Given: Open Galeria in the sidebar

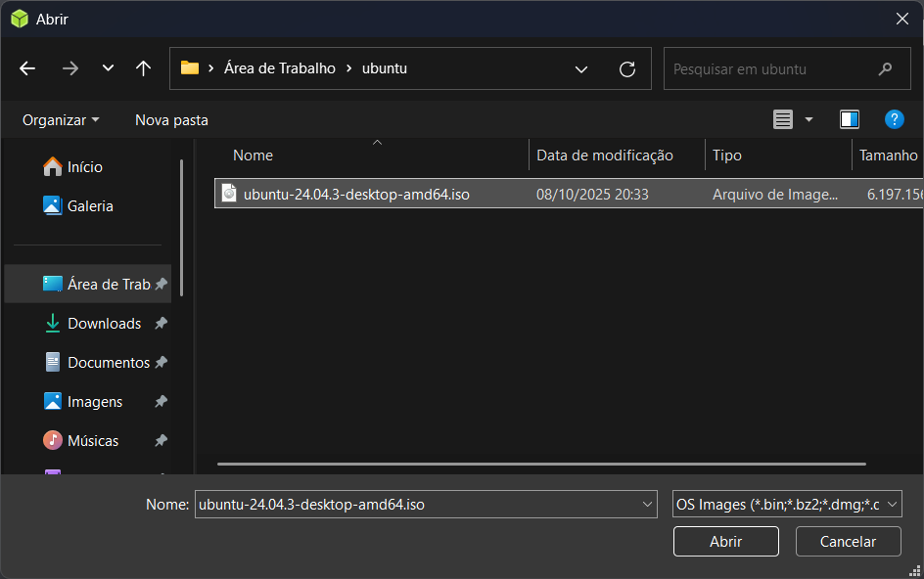Looking at the screenshot, I should [x=90, y=206].
